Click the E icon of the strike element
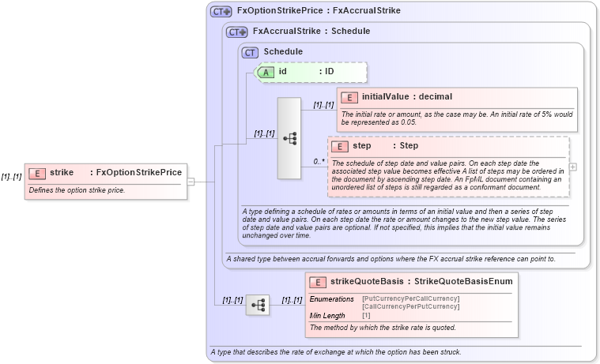The width and height of the screenshot is (600, 364). (37, 174)
